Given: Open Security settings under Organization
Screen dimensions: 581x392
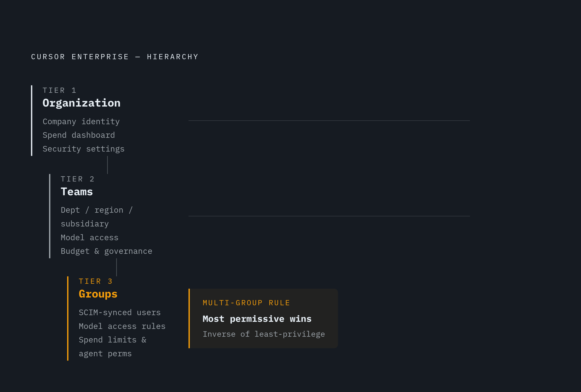Looking at the screenshot, I should pyautogui.click(x=83, y=149).
